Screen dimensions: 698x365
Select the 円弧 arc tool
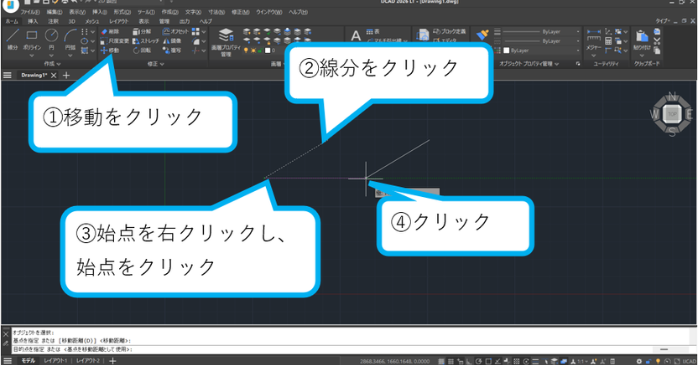click(x=70, y=39)
